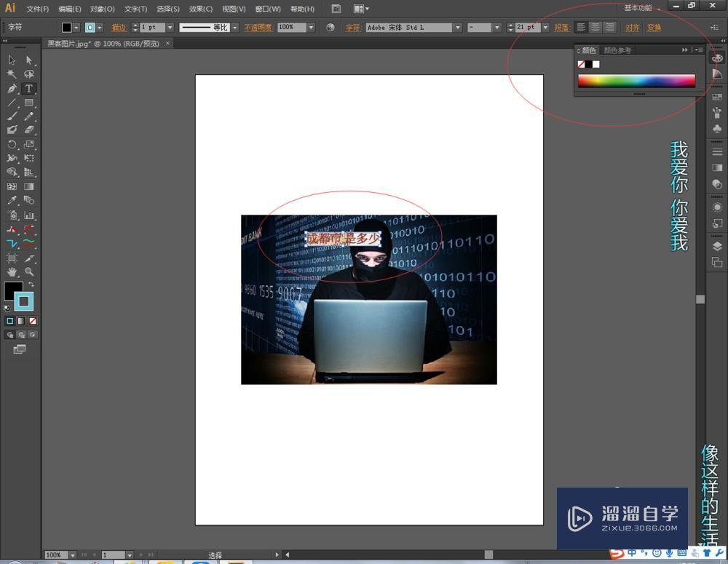The width and height of the screenshot is (728, 564).
Task: Click the 对齐 link in control bar
Action: pos(632,28)
